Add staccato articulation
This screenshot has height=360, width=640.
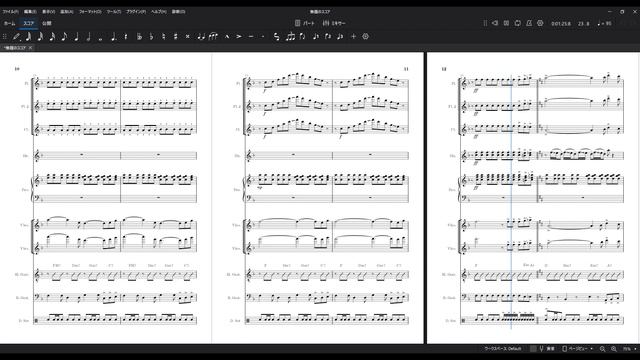point(263,37)
